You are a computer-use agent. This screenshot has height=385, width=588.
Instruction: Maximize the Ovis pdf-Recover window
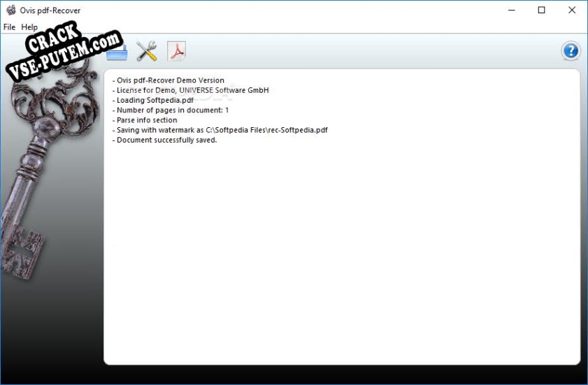tap(541, 10)
